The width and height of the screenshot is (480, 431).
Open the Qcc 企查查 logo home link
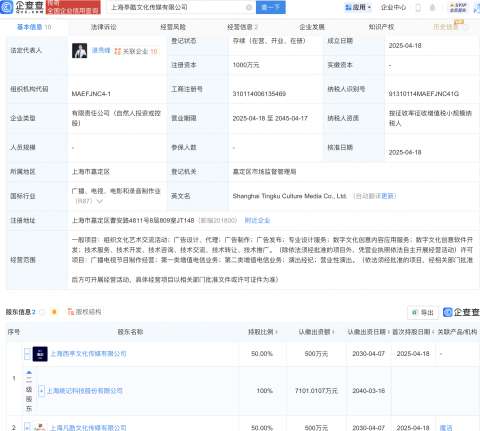tap(22, 7)
